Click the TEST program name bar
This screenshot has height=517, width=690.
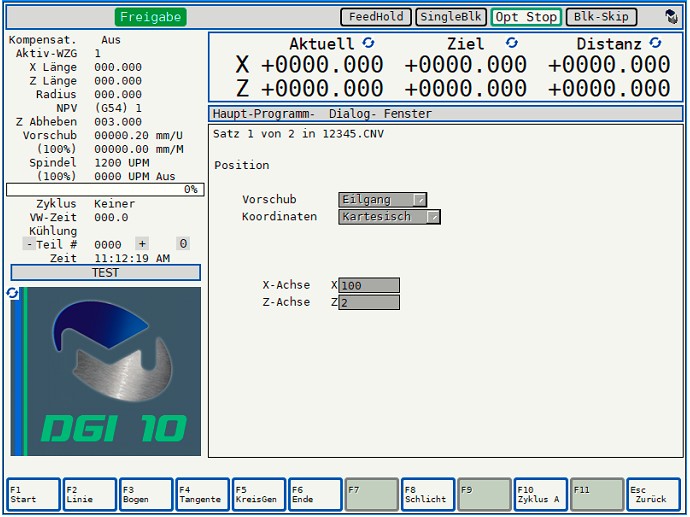point(106,272)
